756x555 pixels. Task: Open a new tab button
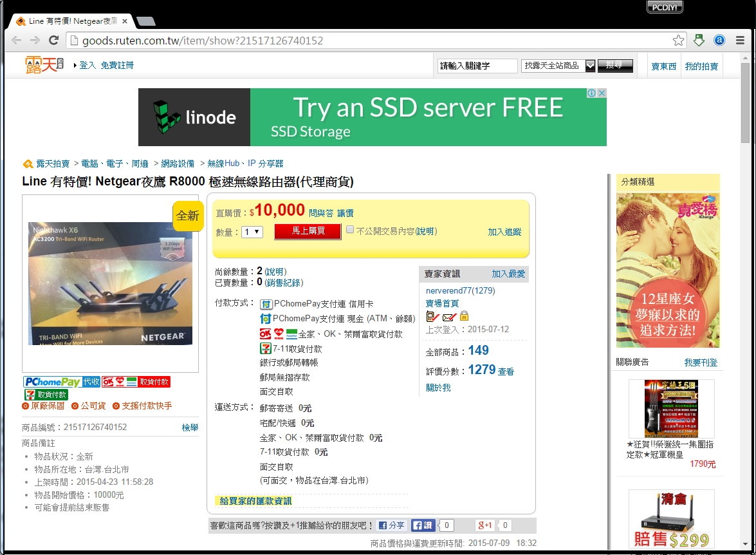pos(145,21)
